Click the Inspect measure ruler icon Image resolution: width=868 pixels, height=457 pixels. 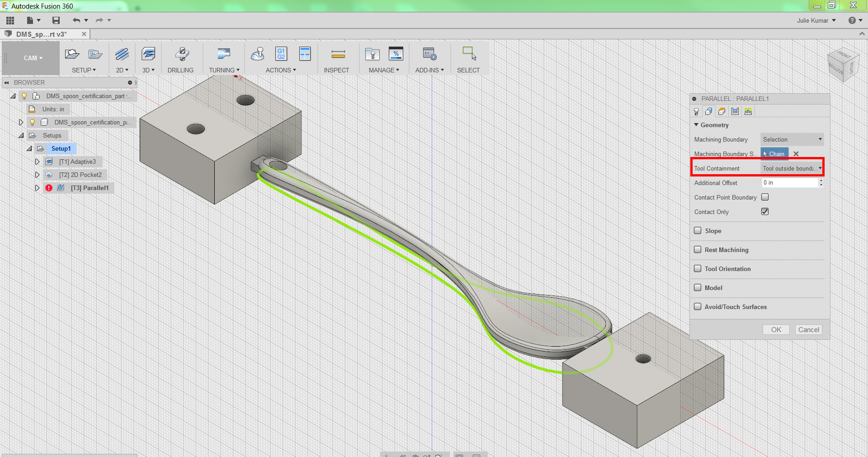tap(338, 55)
